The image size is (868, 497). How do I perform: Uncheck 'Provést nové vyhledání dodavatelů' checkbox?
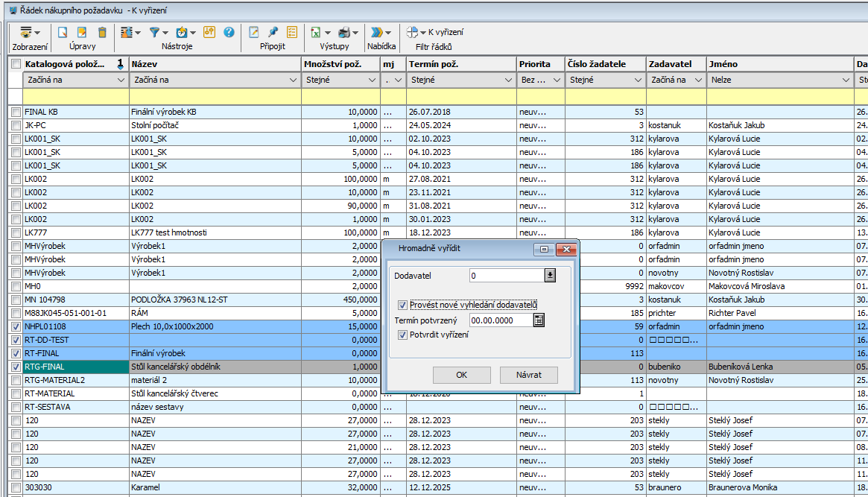(403, 305)
